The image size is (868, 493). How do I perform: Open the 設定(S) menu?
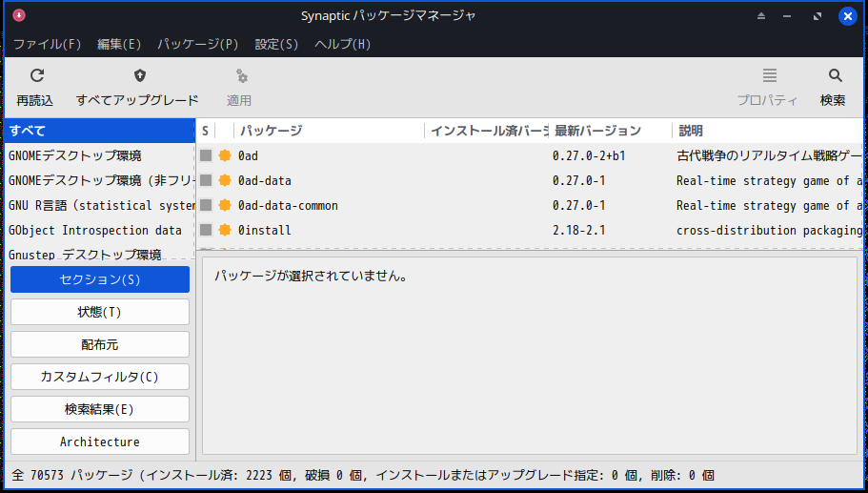(276, 44)
